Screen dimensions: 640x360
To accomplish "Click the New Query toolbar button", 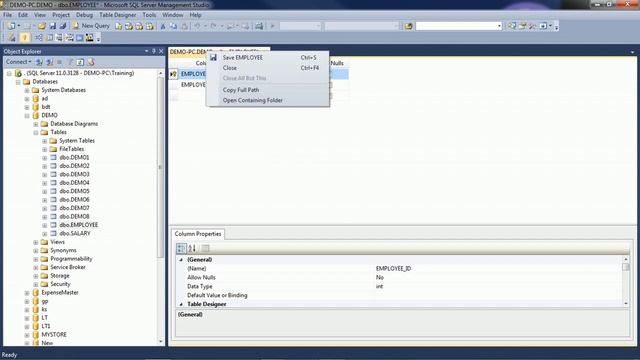I will click(x=91, y=26).
